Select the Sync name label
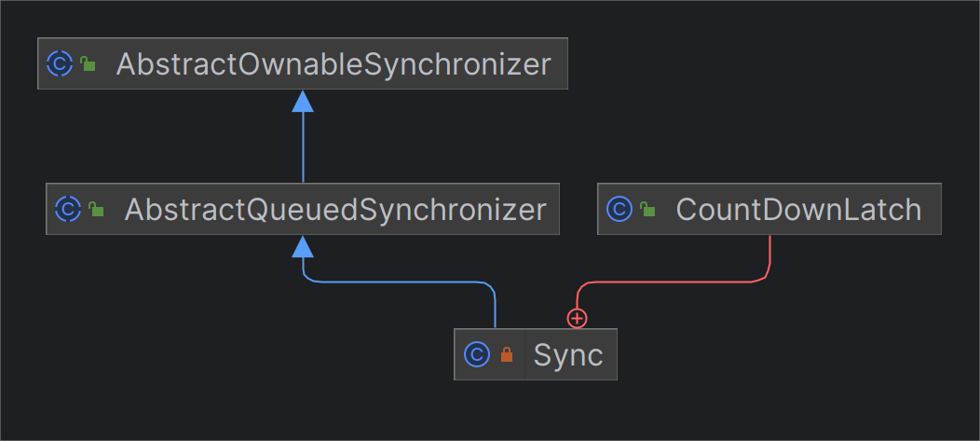 click(x=568, y=354)
